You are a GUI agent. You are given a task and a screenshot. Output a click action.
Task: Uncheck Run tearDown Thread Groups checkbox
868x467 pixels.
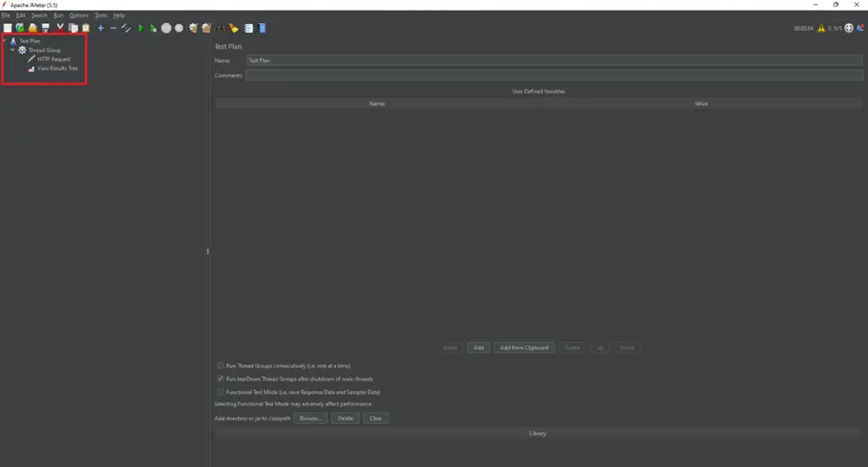tap(221, 379)
